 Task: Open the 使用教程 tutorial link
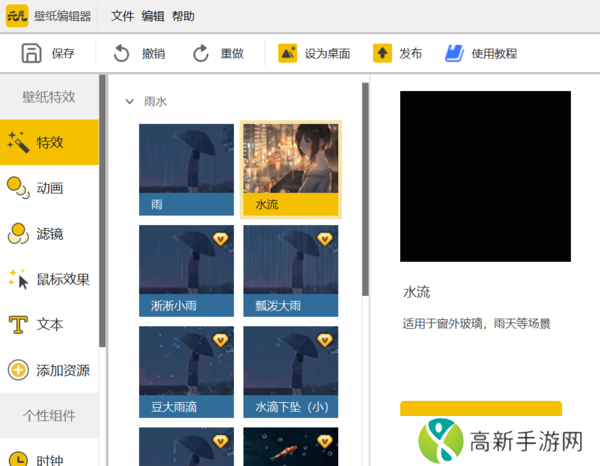pyautogui.click(x=494, y=54)
